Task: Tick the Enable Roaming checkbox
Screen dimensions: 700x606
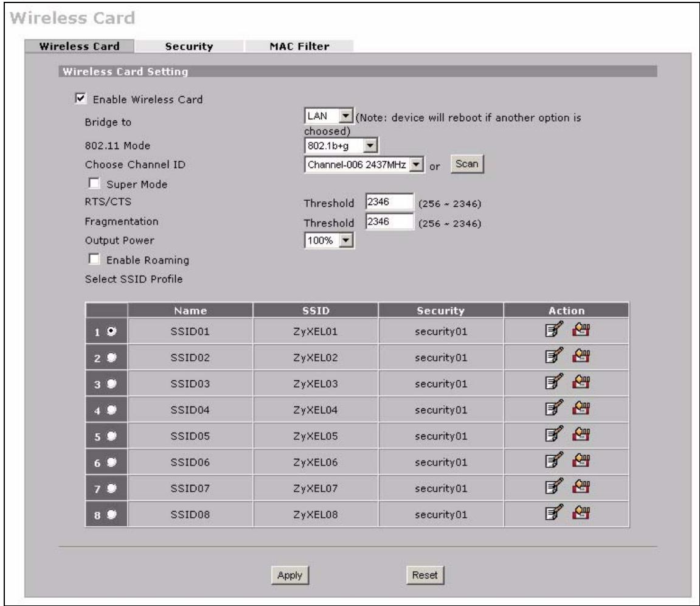Action: [94, 259]
